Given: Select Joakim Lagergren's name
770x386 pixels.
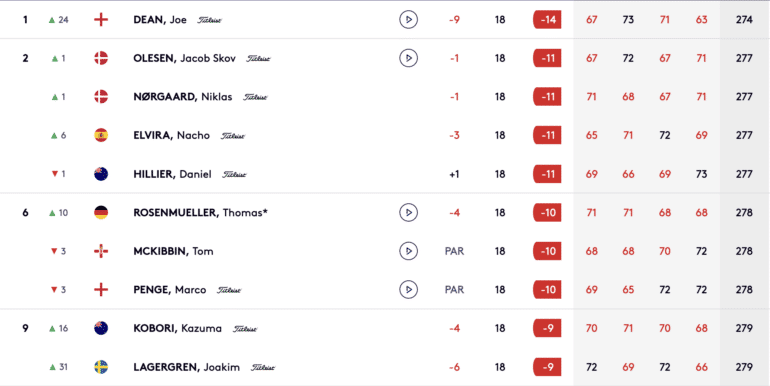Looking at the screenshot, I should click(187, 367).
